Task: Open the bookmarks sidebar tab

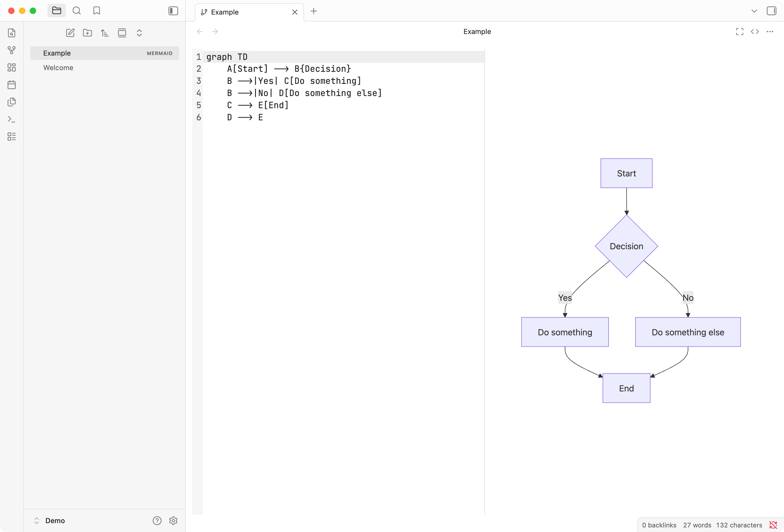Action: click(x=96, y=11)
